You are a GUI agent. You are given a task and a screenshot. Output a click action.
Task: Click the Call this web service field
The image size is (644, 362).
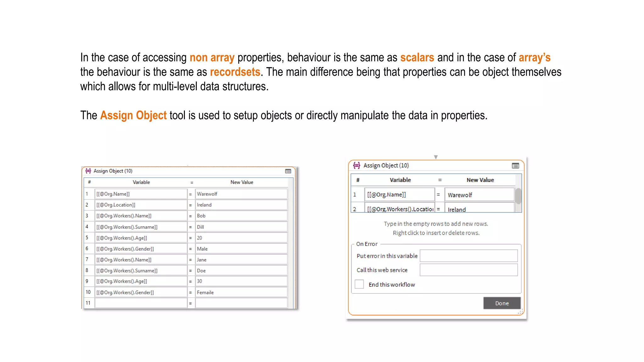[x=469, y=270]
